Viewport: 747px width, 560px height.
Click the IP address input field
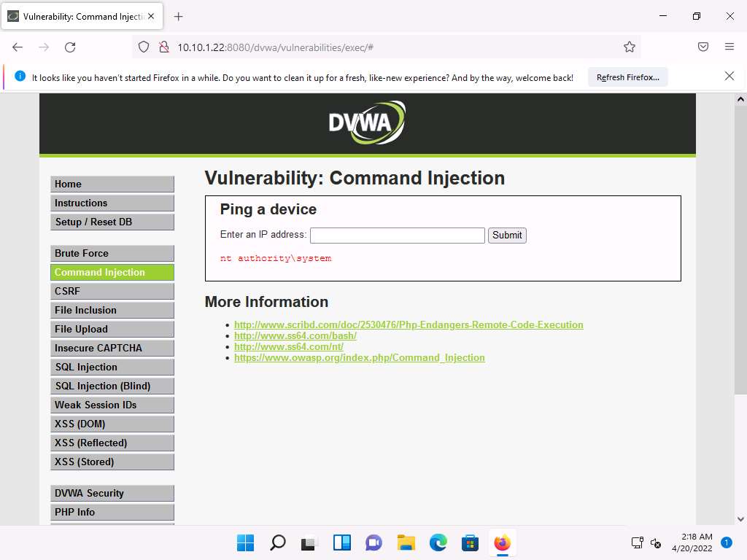pos(397,236)
